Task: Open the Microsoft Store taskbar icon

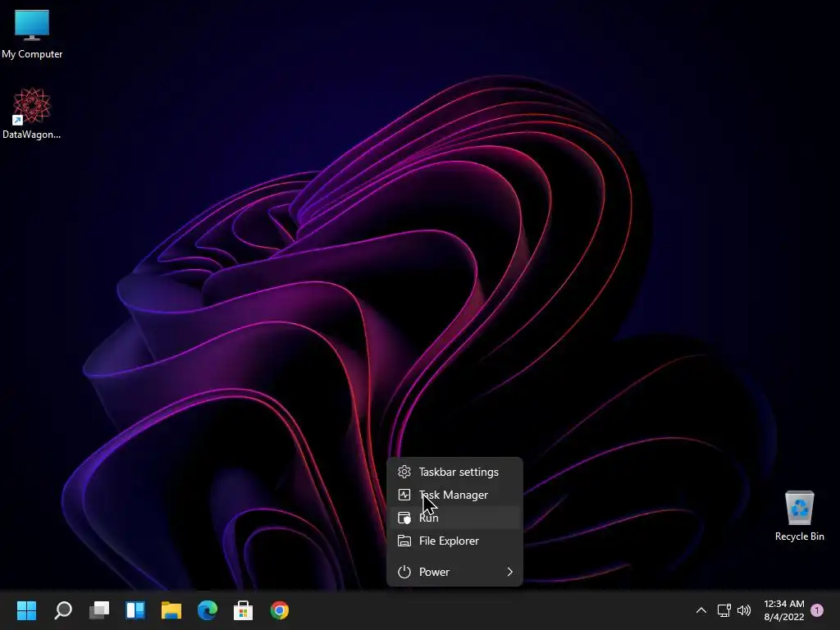Action: [x=243, y=610]
